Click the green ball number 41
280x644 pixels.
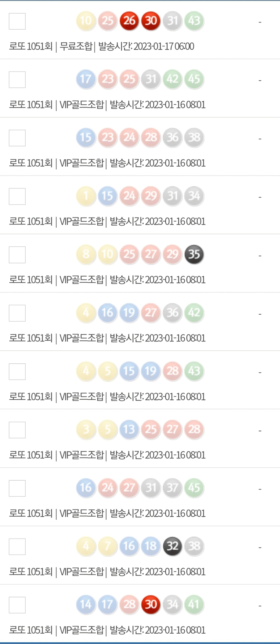point(194,605)
